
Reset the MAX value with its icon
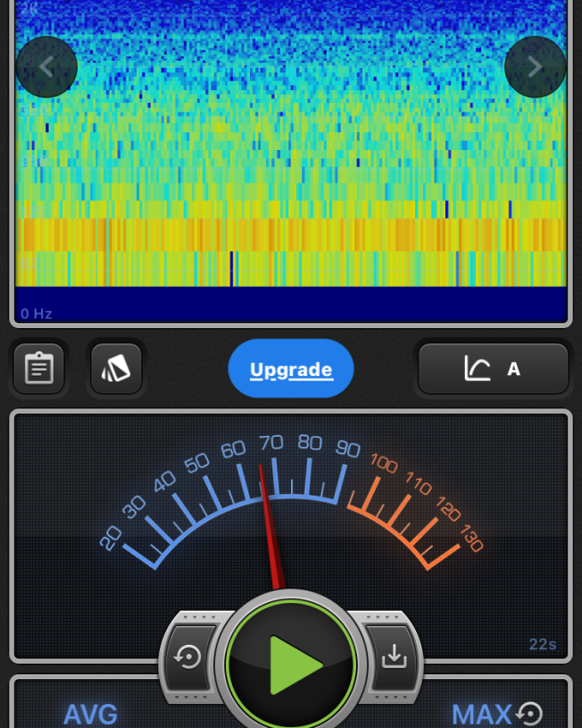[530, 714]
